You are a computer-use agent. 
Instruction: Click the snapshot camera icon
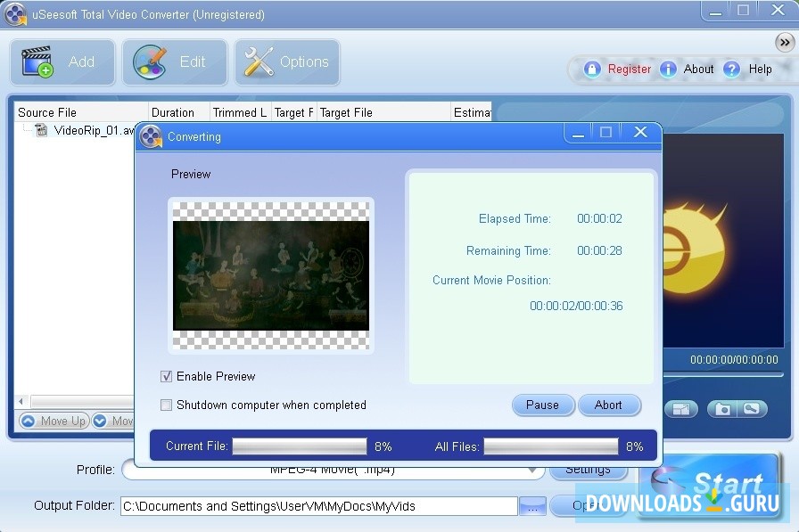point(722,409)
